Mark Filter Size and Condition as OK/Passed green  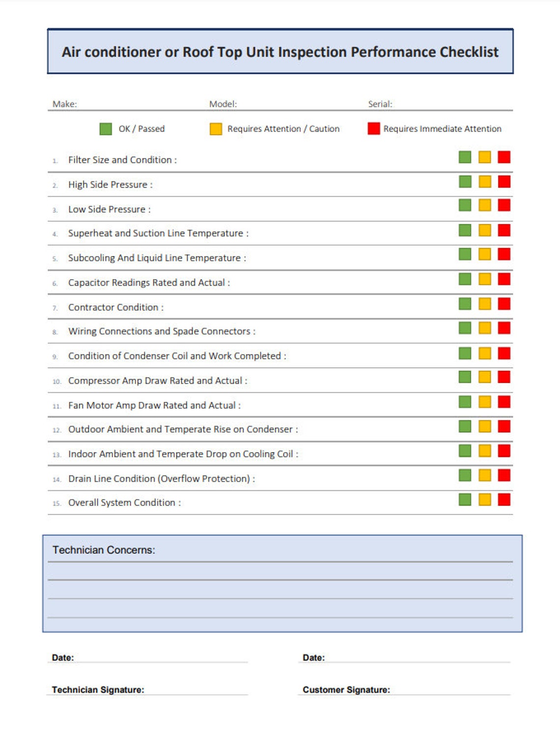pyautogui.click(x=464, y=158)
